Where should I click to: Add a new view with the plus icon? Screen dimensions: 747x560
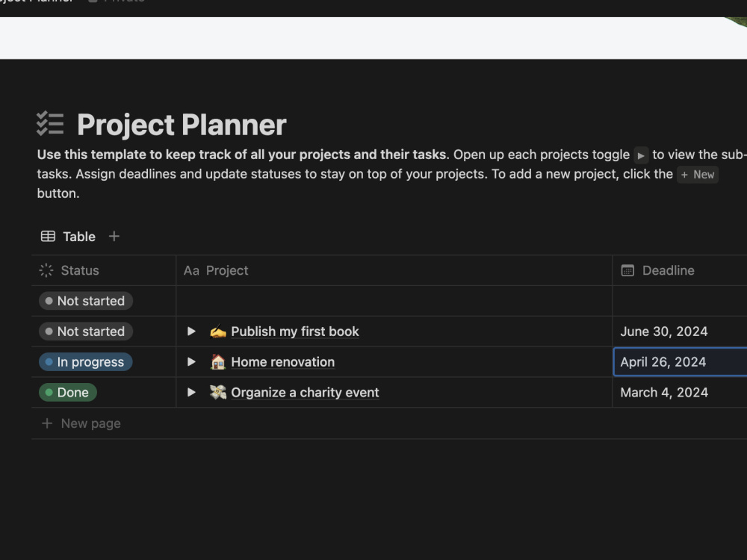coord(114,236)
